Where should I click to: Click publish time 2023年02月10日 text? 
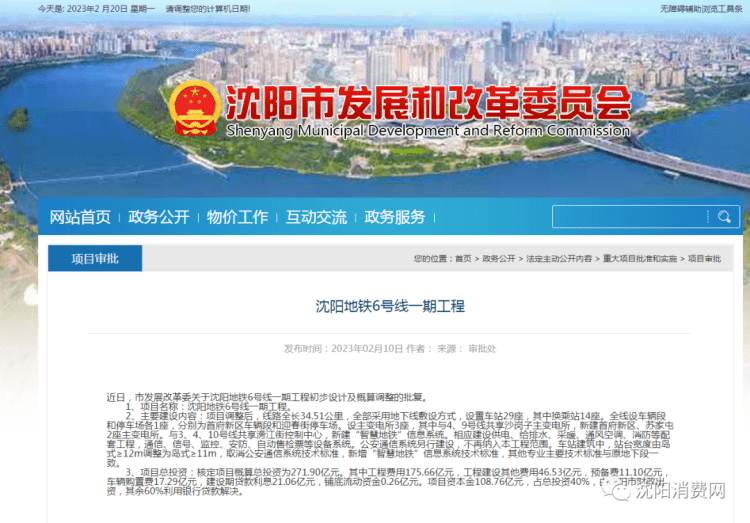pyautogui.click(x=367, y=348)
